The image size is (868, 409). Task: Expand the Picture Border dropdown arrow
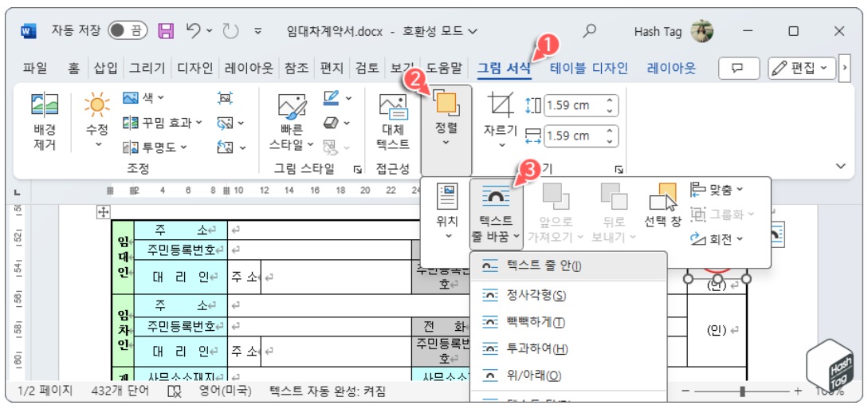click(x=348, y=99)
